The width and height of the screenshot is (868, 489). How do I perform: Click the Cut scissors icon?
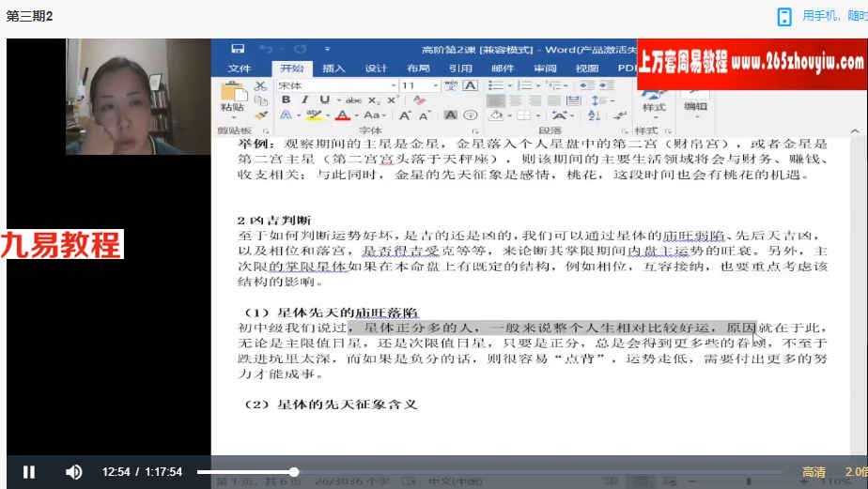pos(261,86)
